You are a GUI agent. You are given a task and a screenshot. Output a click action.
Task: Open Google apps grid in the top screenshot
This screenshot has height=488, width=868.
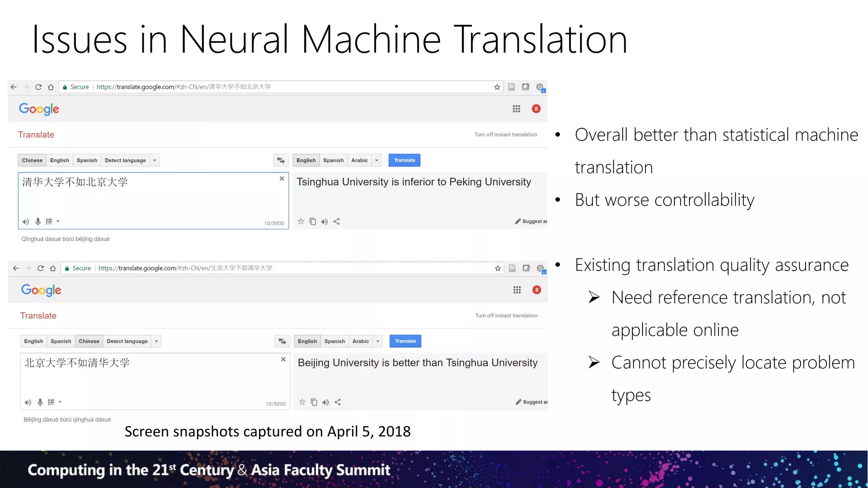[x=516, y=109]
